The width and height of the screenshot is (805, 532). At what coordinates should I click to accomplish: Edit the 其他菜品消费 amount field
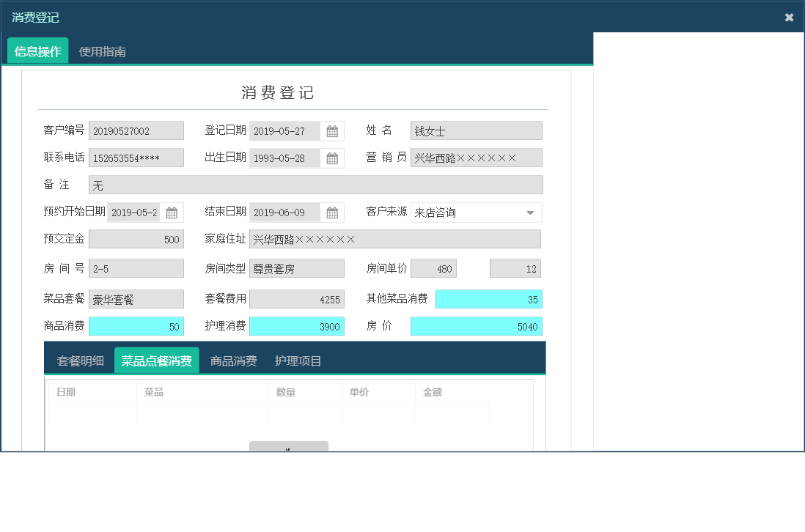(488, 299)
